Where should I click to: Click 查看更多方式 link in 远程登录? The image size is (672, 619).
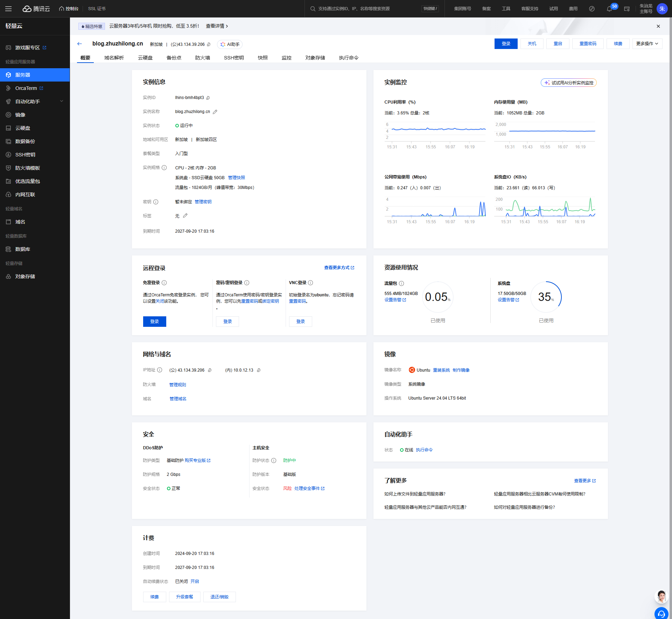pos(339,268)
